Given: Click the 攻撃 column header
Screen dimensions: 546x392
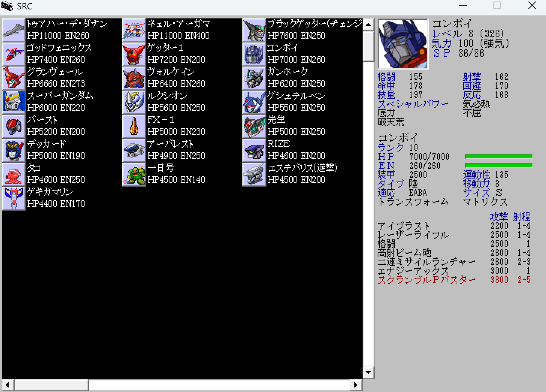Looking at the screenshot, I should pos(499,216).
